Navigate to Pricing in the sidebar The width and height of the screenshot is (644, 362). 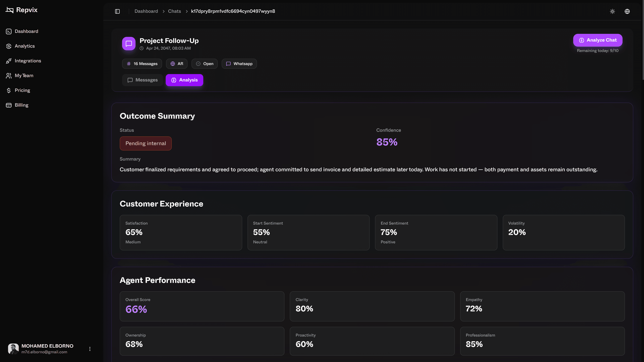point(22,90)
